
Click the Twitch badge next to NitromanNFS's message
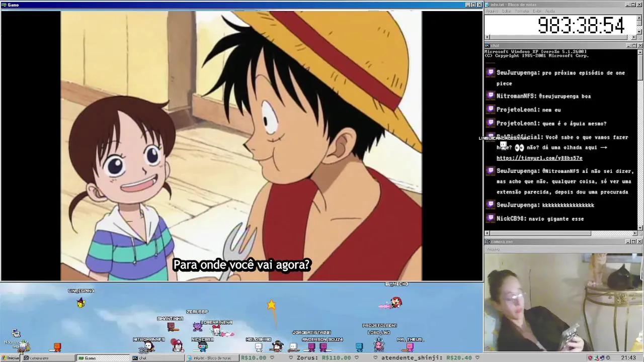click(x=491, y=96)
